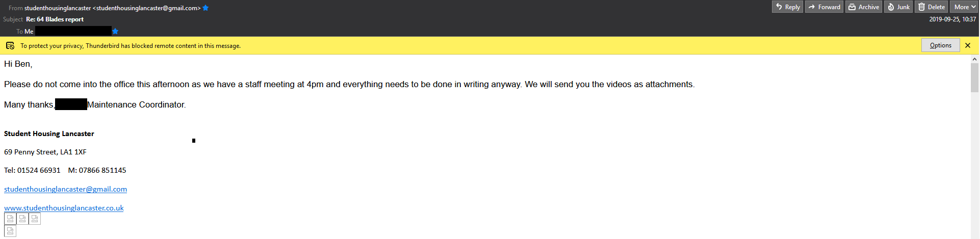The width and height of the screenshot is (980, 239).
Task: Click the bottom-row blocked image placeholder
Action: coord(10,231)
